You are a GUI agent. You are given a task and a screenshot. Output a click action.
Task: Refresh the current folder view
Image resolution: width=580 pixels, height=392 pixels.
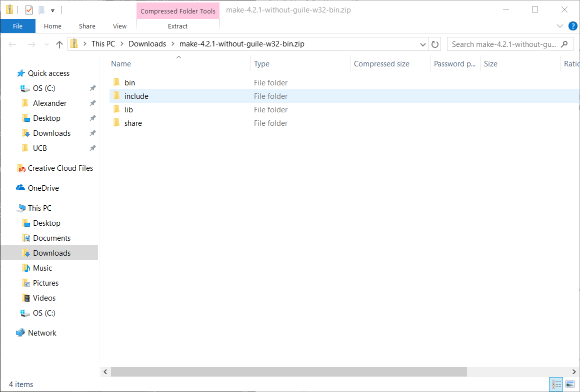[x=435, y=44]
